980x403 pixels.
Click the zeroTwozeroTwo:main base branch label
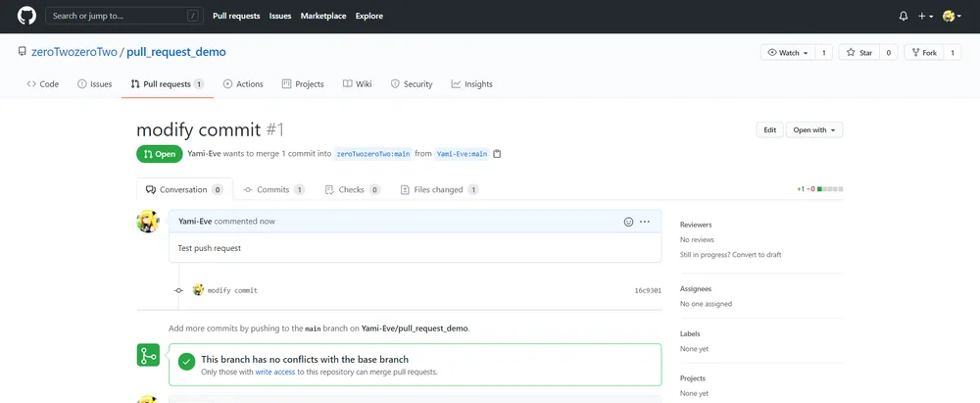pyautogui.click(x=373, y=154)
